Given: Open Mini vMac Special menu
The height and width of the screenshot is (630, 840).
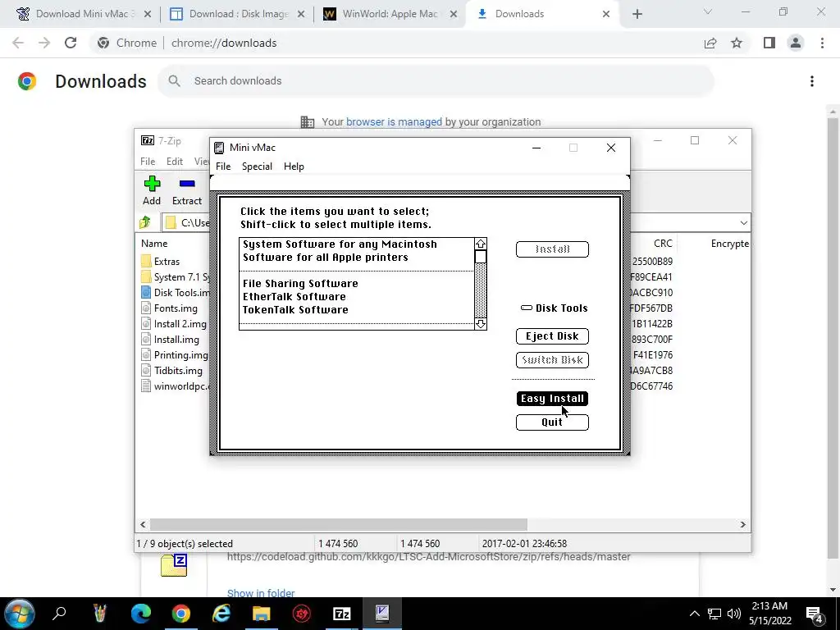Looking at the screenshot, I should (x=257, y=167).
